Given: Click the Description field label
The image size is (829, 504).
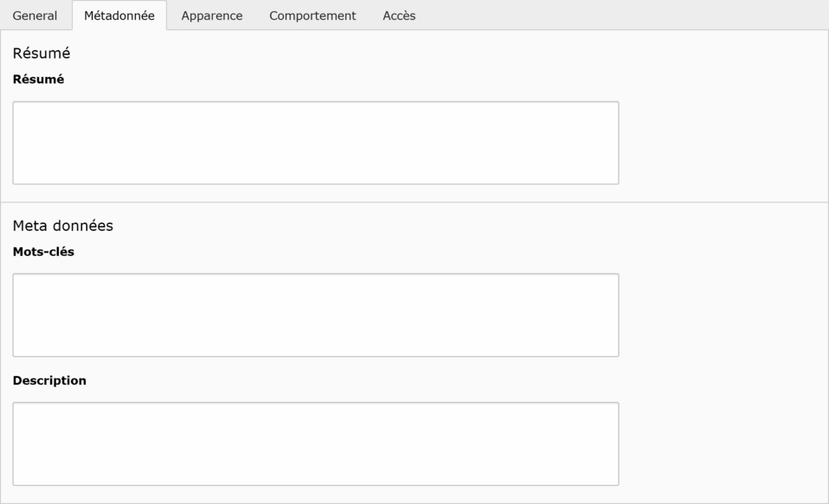Looking at the screenshot, I should tap(49, 380).
